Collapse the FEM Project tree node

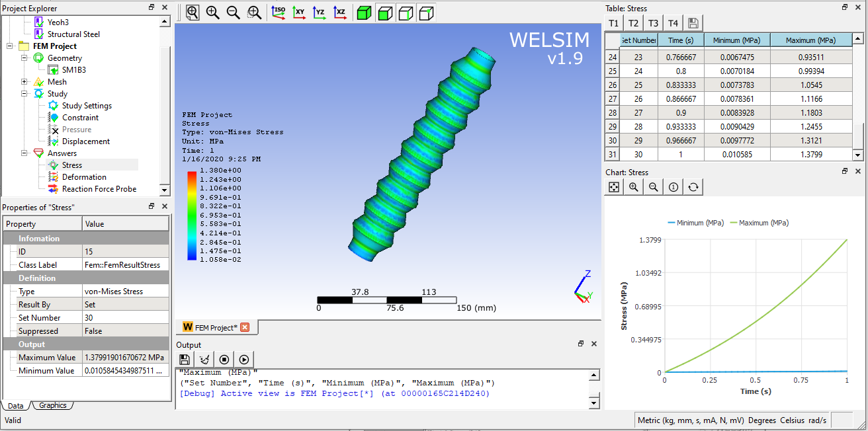tap(11, 46)
